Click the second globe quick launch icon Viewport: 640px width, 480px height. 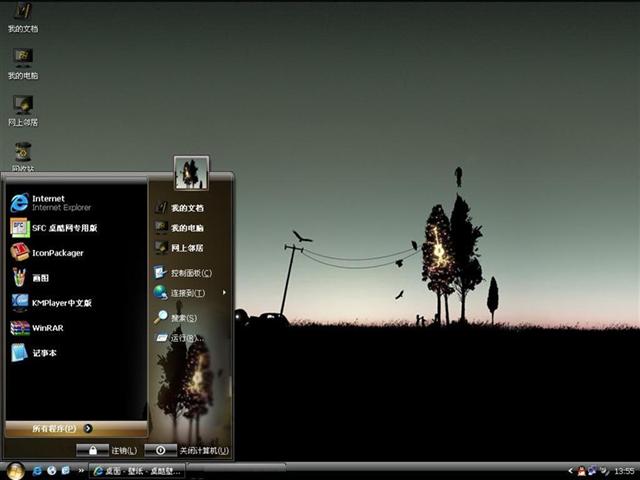51,471
